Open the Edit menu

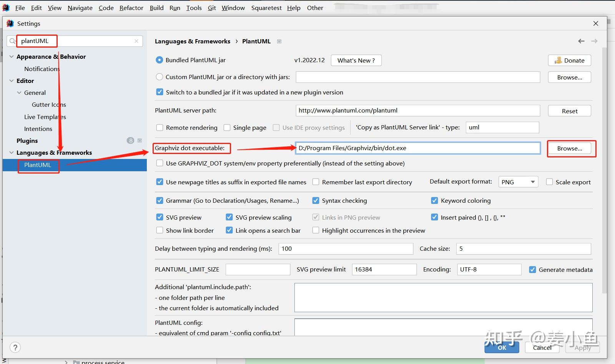click(x=37, y=8)
